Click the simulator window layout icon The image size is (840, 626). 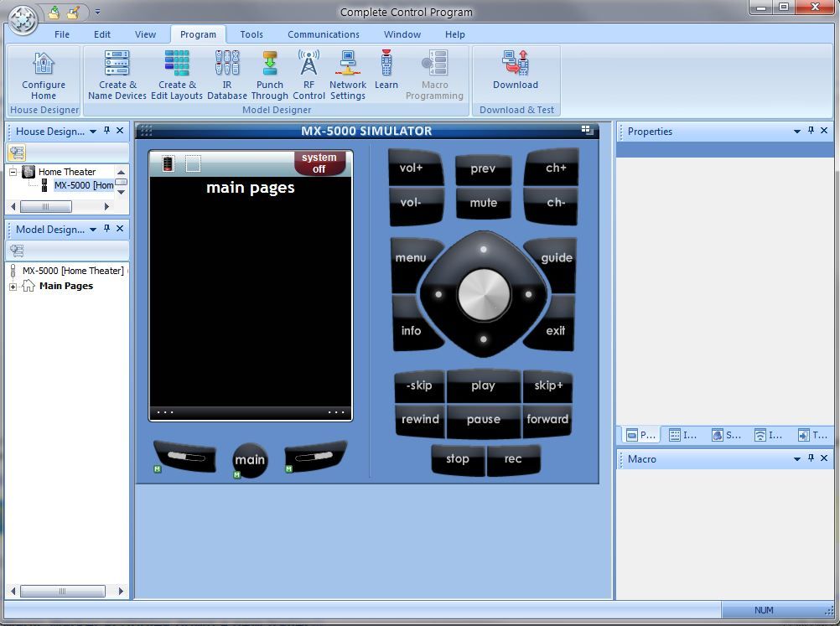pyautogui.click(x=587, y=130)
